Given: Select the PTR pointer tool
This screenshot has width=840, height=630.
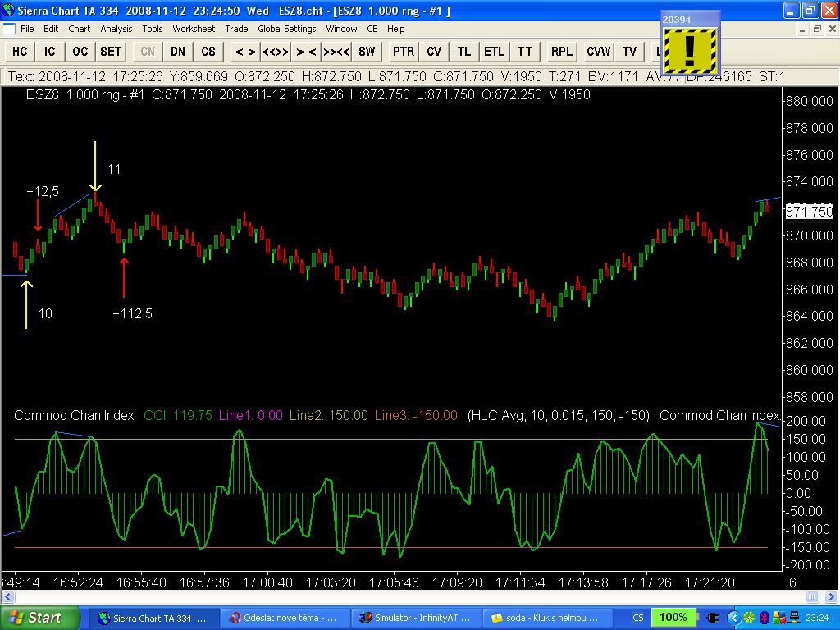Looking at the screenshot, I should 403,51.
